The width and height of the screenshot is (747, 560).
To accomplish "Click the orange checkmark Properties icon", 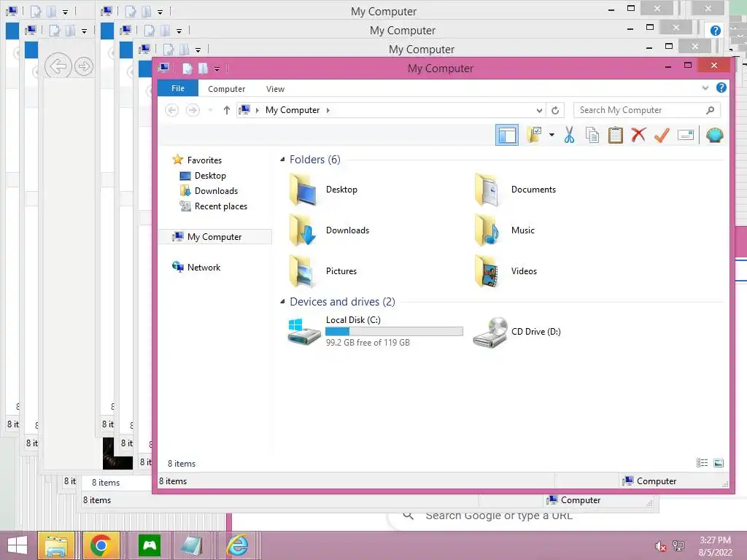I will 662,135.
